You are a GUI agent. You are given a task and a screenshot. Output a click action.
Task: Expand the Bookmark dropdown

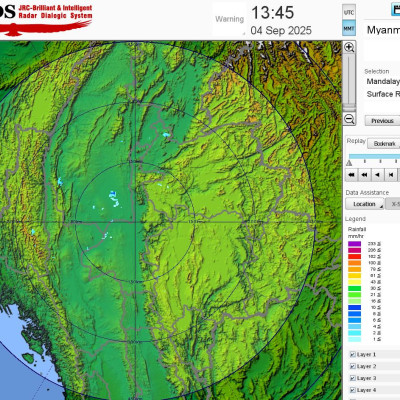[384, 144]
